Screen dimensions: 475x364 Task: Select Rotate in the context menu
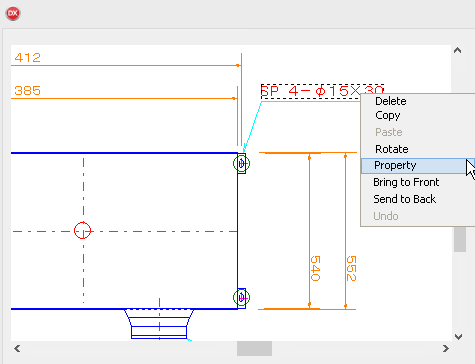point(392,149)
